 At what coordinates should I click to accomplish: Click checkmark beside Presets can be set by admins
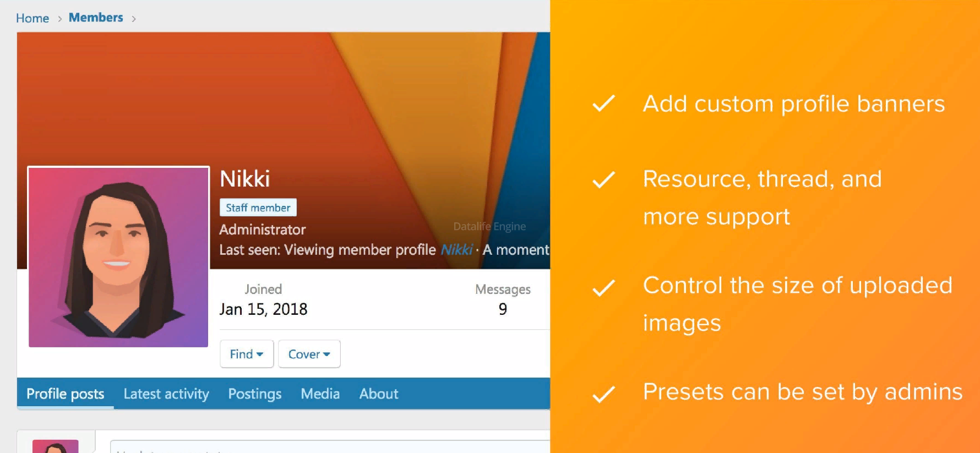tap(603, 394)
